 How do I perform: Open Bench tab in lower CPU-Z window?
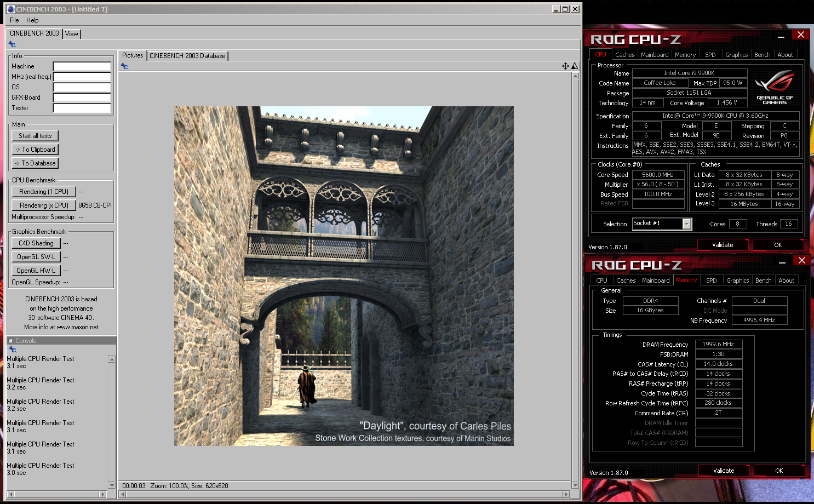763,280
